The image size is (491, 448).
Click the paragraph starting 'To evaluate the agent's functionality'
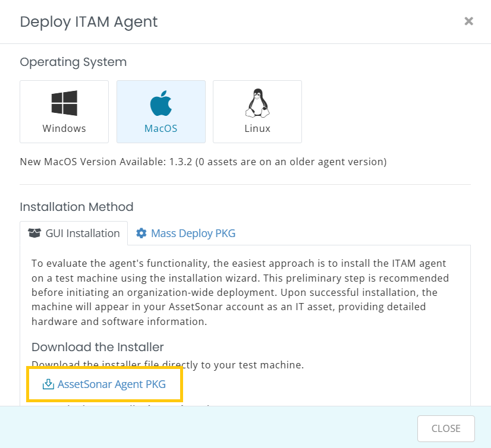(240, 292)
